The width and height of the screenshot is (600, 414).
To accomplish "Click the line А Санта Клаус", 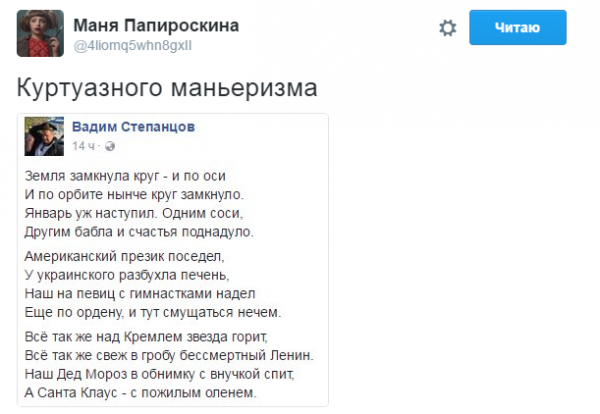I will click(140, 393).
